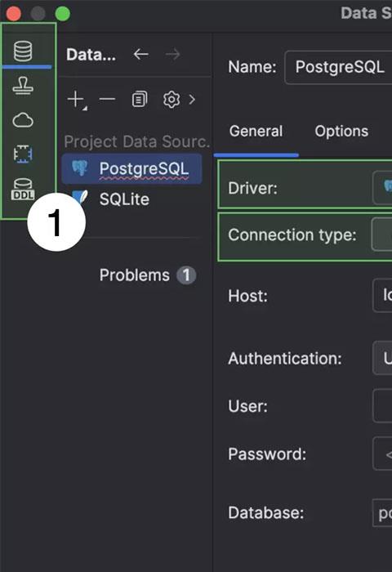392x572 pixels.
Task: Open data source settings gear
Action: click(171, 99)
